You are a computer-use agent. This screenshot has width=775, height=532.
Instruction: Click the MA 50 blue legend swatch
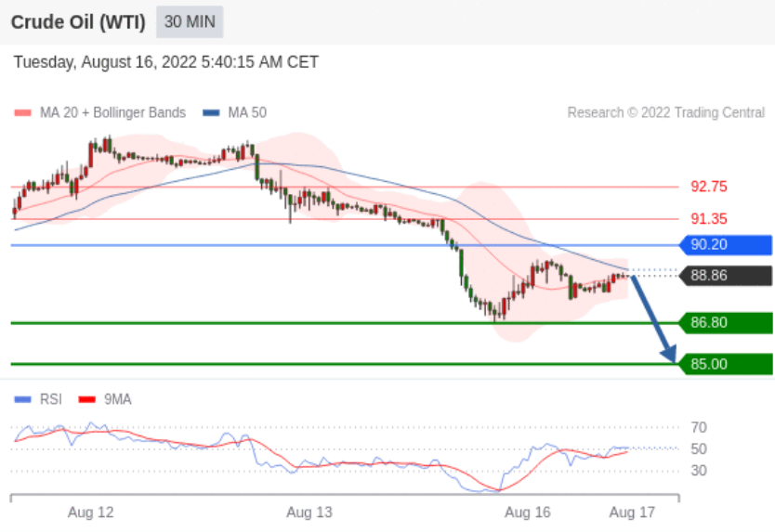(211, 112)
